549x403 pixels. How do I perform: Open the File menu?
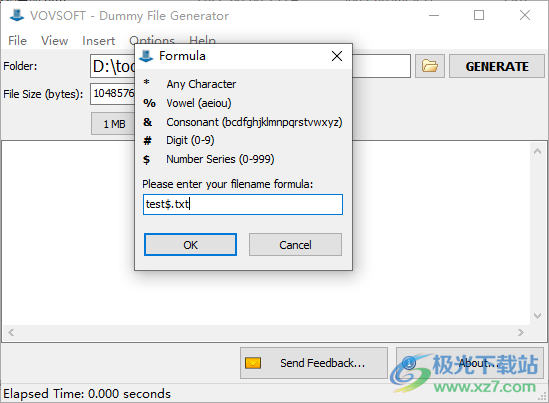click(x=17, y=41)
